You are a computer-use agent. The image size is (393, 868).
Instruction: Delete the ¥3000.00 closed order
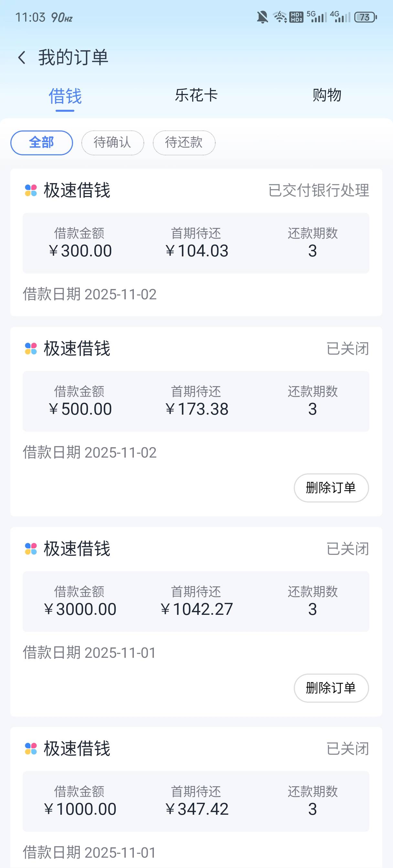[x=331, y=688]
